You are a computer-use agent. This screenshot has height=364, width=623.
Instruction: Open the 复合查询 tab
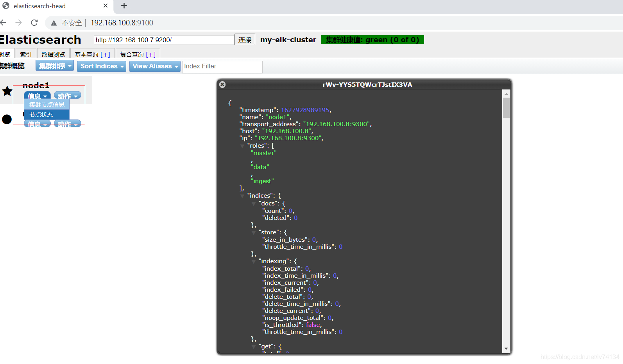(x=138, y=54)
